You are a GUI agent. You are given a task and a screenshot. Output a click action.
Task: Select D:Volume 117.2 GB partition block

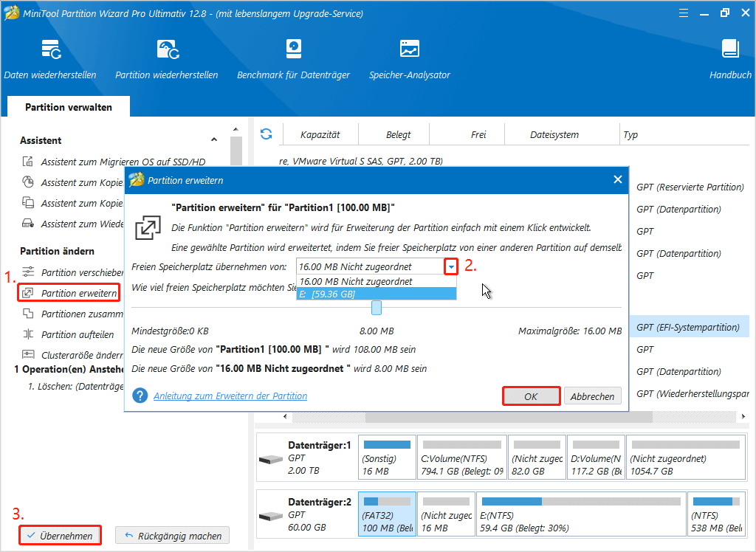pos(597,458)
